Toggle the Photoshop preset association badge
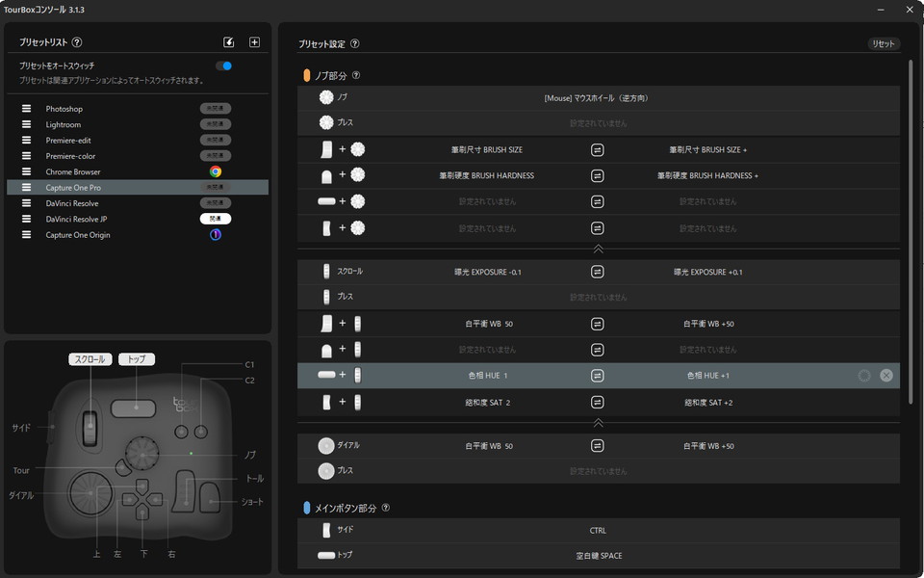Image resolution: width=924 pixels, height=578 pixels. point(216,109)
